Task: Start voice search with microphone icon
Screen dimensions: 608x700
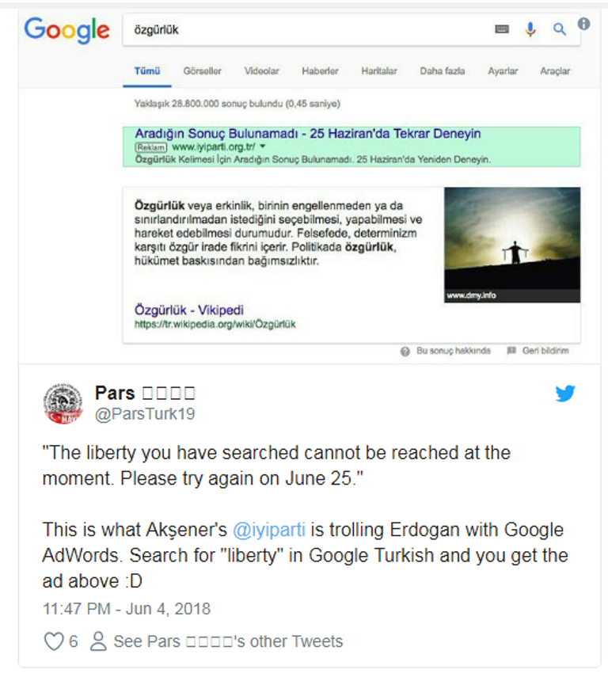Action: tap(530, 29)
